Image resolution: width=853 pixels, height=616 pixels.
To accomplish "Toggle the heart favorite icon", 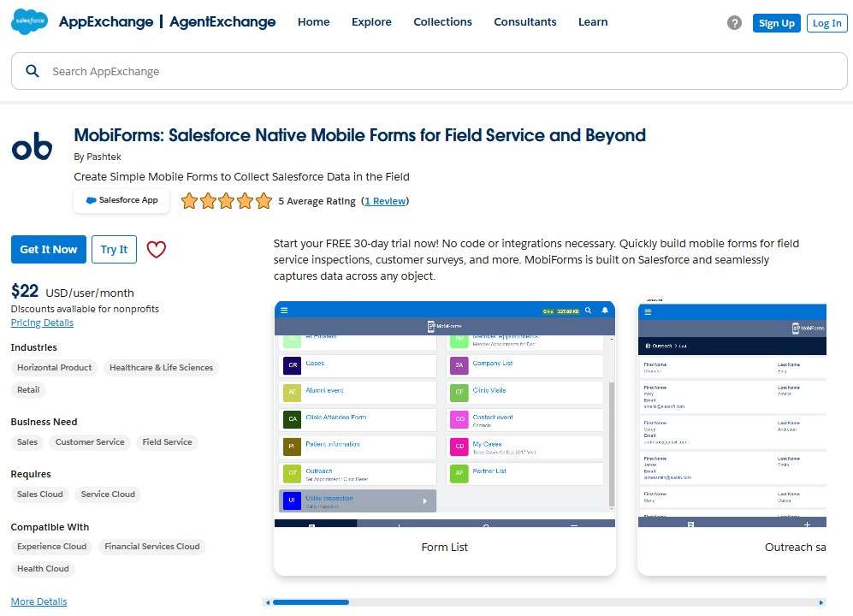I will tap(156, 249).
